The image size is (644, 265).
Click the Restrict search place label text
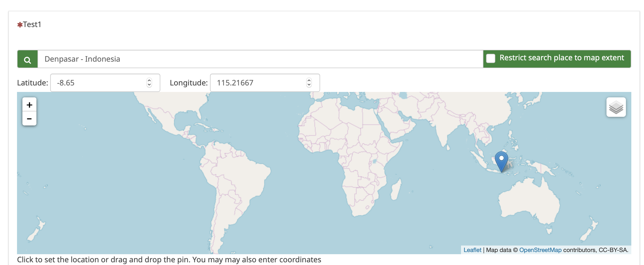[x=561, y=58]
